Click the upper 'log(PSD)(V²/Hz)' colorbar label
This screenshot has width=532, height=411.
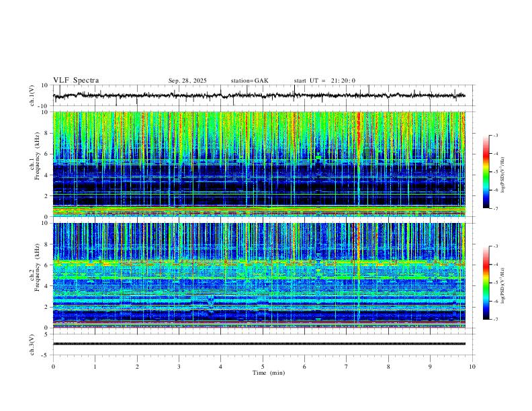[503, 175]
